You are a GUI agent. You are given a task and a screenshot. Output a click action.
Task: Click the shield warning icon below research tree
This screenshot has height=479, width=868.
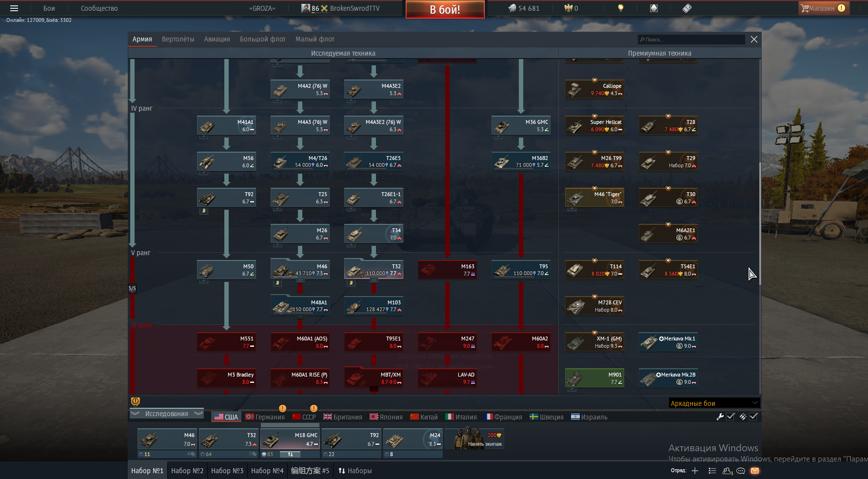point(136,401)
